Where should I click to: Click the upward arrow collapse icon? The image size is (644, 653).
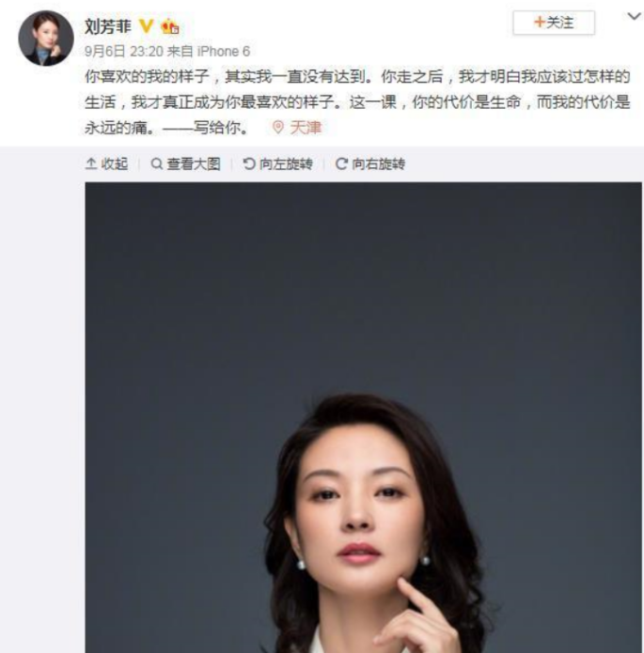tap(91, 163)
